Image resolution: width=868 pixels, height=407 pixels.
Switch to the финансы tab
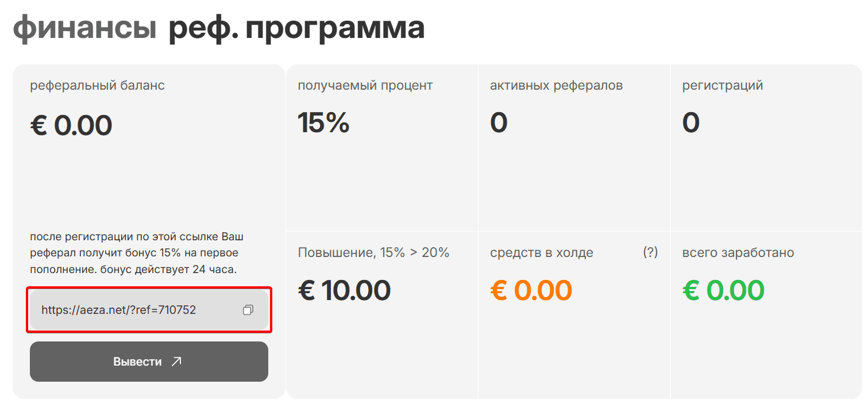[85, 28]
